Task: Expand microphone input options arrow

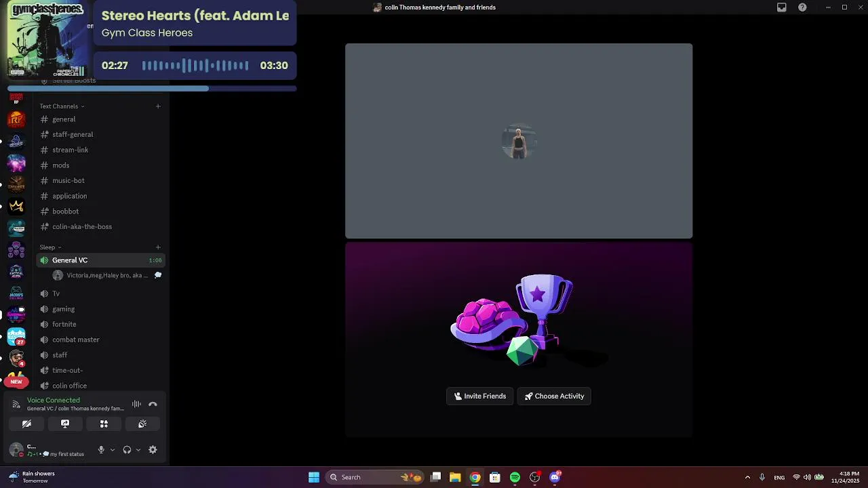Action: [x=113, y=449]
